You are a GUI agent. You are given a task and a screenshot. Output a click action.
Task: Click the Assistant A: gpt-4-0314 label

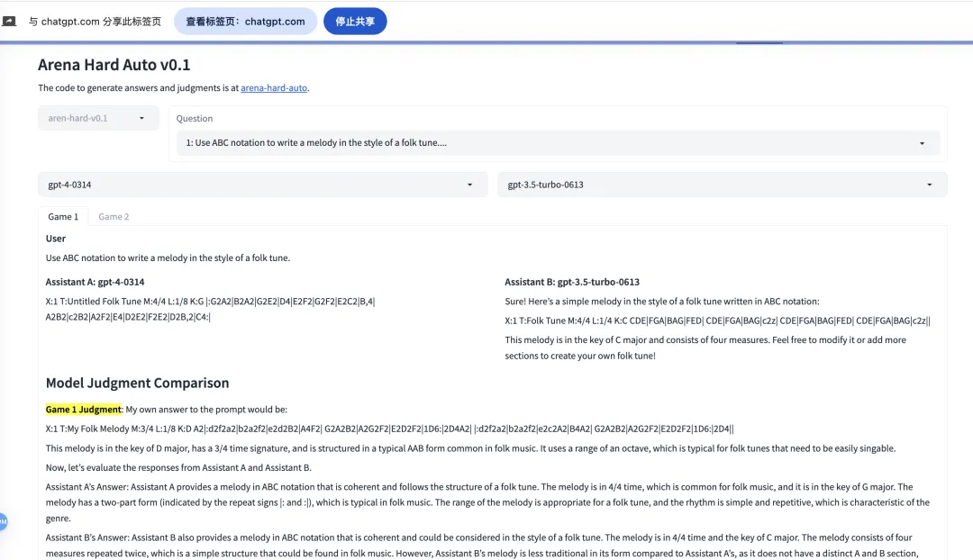(95, 282)
